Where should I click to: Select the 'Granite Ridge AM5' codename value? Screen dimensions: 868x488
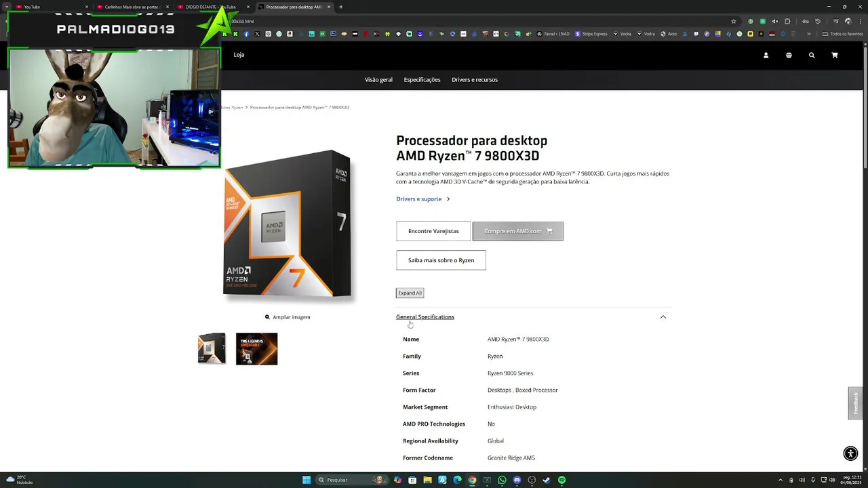pyautogui.click(x=511, y=458)
